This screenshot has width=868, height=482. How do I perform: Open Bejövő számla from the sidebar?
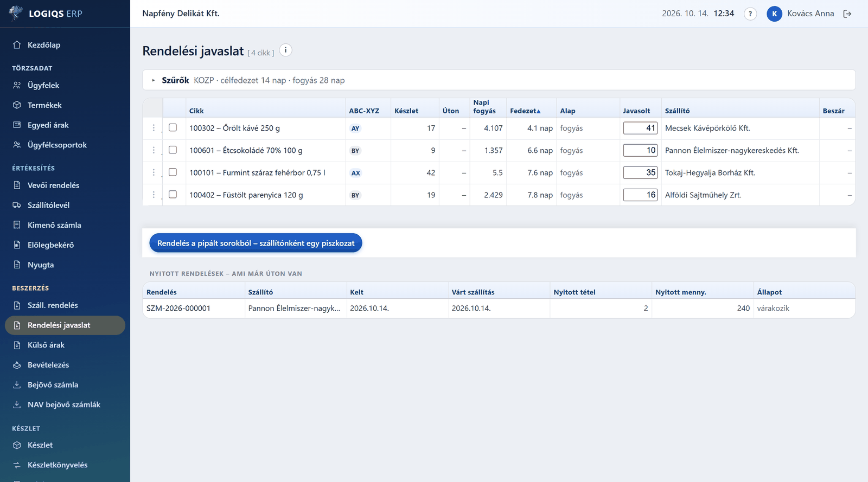[65, 385]
